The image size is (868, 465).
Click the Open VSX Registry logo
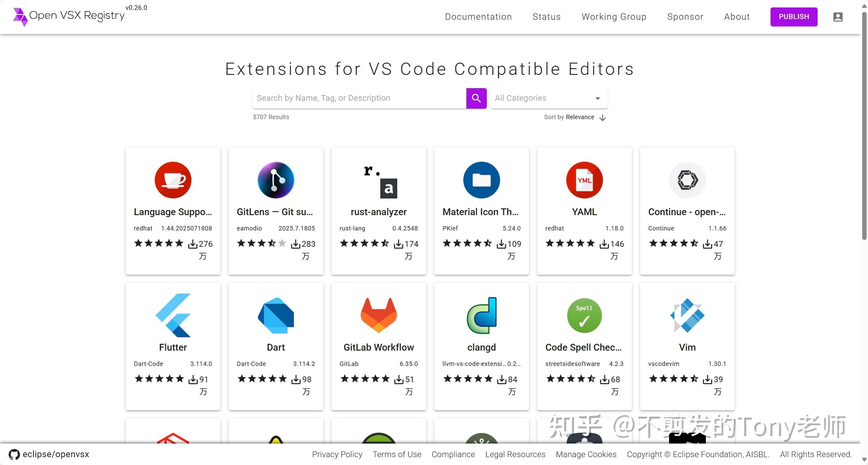click(x=68, y=16)
